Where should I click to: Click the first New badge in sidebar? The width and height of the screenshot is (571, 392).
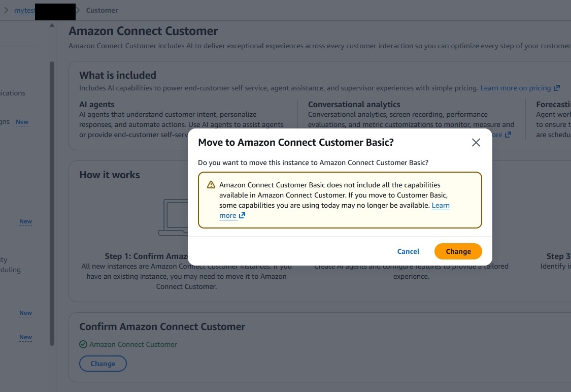[x=22, y=122]
